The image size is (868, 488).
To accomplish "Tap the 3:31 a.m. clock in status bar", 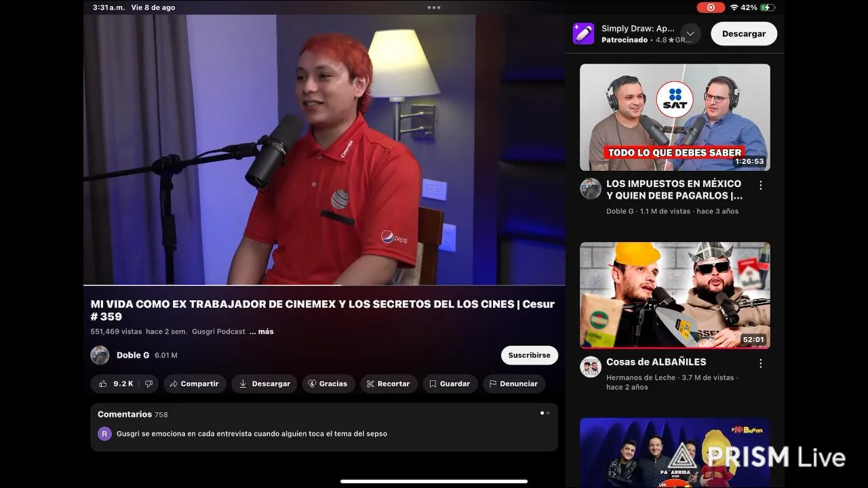I will click(x=108, y=7).
